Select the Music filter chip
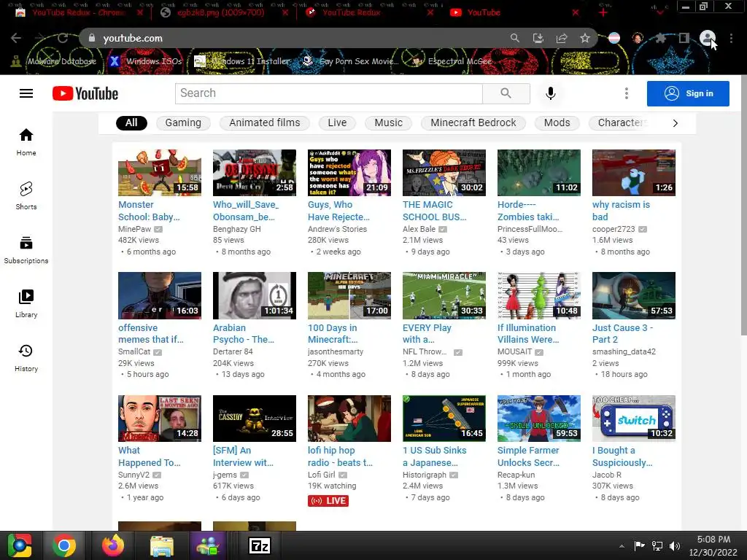This screenshot has width=747, height=560. (388, 122)
